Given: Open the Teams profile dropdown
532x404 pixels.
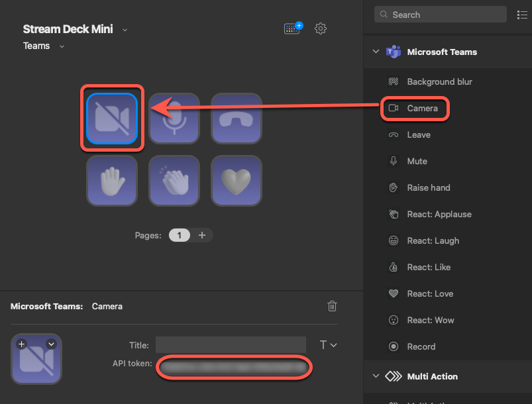Looking at the screenshot, I should pos(62,46).
